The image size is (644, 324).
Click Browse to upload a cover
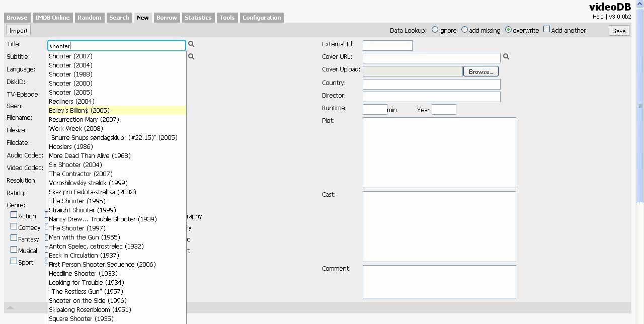[480, 71]
